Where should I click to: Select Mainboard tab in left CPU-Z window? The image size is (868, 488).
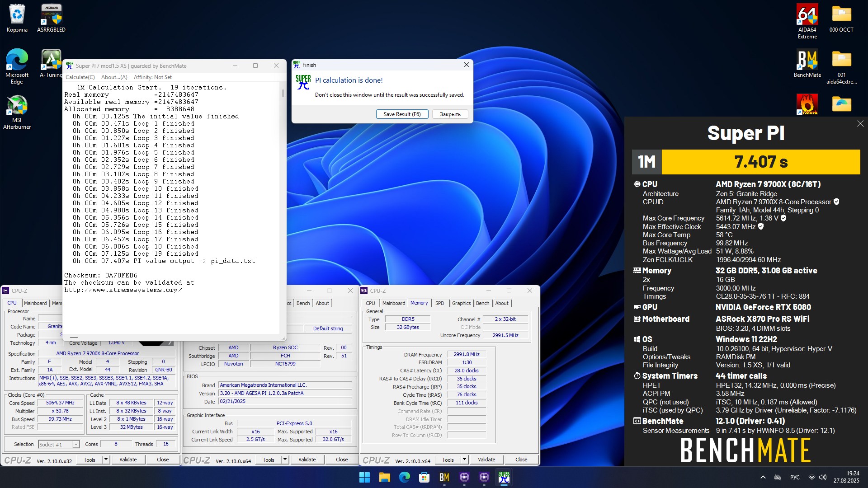[x=35, y=303]
